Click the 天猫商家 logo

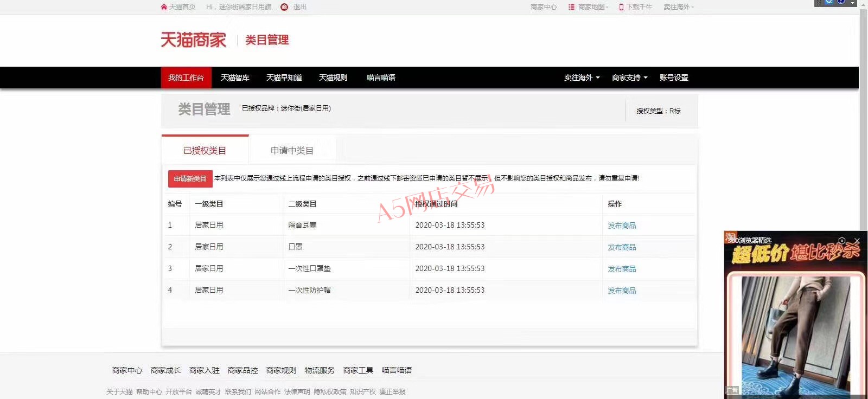coord(193,40)
